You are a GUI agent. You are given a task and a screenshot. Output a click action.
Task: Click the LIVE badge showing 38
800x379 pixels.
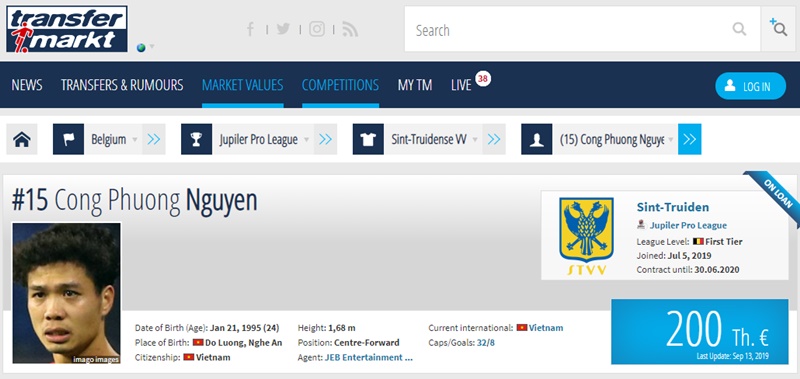[x=483, y=79]
